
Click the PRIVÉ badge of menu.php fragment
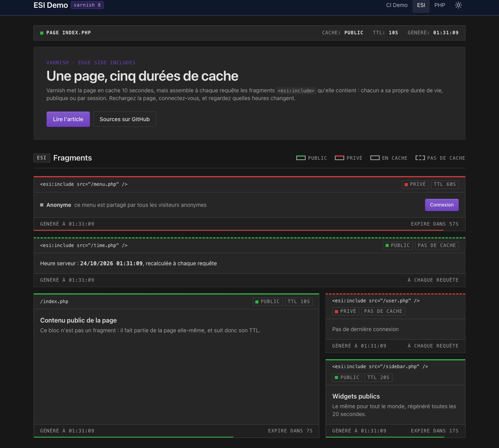click(415, 184)
